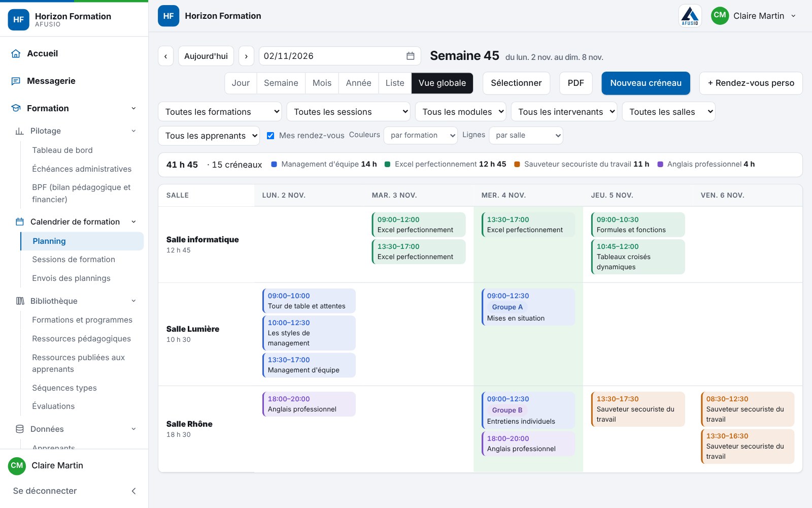Image resolution: width=812 pixels, height=508 pixels.
Task: Open Tableaux croisés dynamiques slot
Action: [638, 257]
